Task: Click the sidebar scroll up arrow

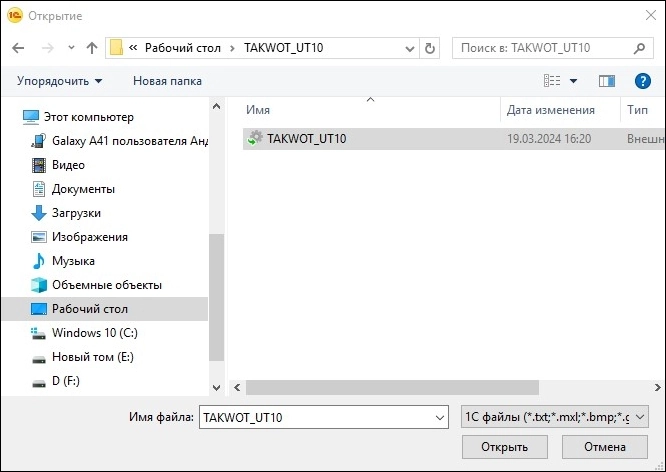Action: pos(217,106)
